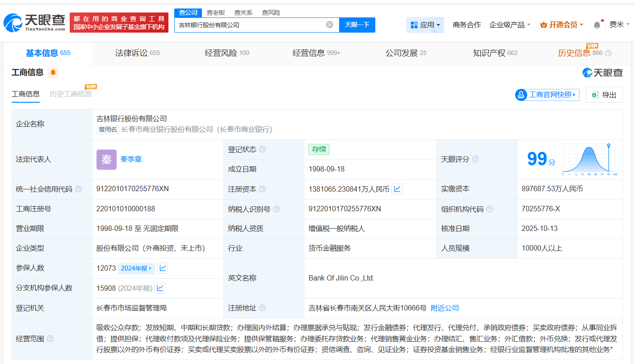Clear search box using the X icon
The width and height of the screenshot is (634, 364).
point(330,25)
